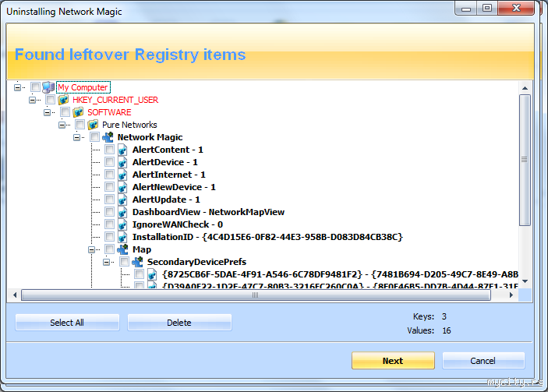Viewport: 548px width, 392px height.
Task: Select the Pure Networks label
Action: [x=129, y=125]
